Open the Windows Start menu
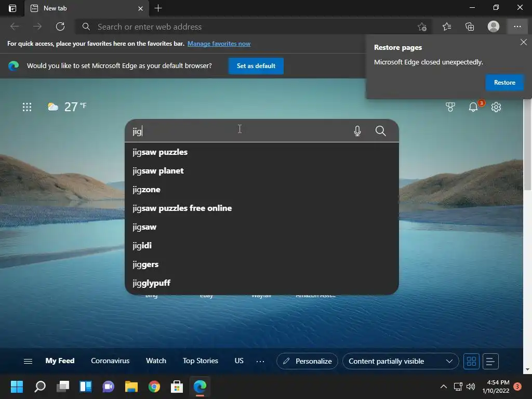This screenshot has height=399, width=532. 17,387
